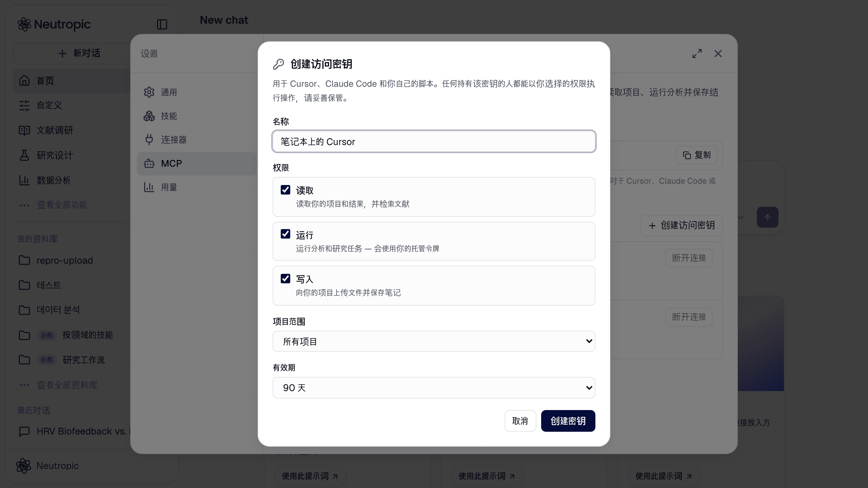Select 连接器 plug icon in settings
Image resolution: width=868 pixels, height=488 pixels.
click(x=149, y=140)
